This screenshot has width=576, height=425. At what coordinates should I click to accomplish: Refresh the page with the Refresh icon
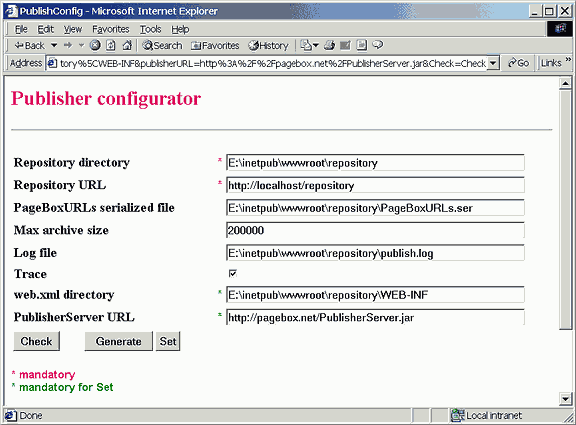click(x=111, y=45)
